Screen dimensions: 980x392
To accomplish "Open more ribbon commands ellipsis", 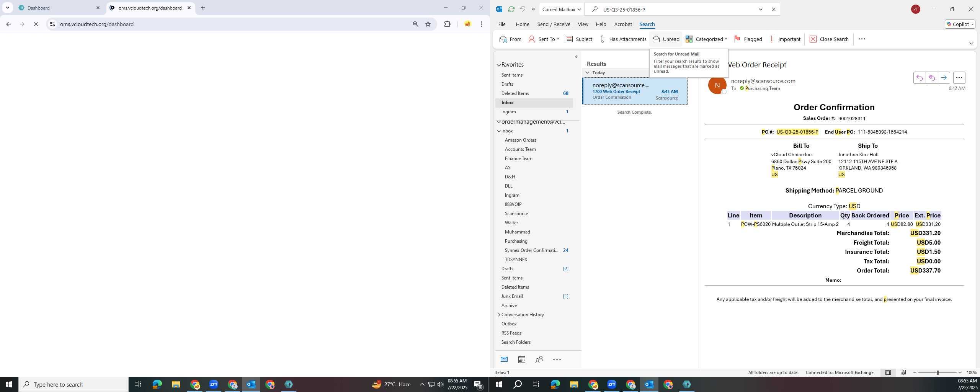I will 862,39.
